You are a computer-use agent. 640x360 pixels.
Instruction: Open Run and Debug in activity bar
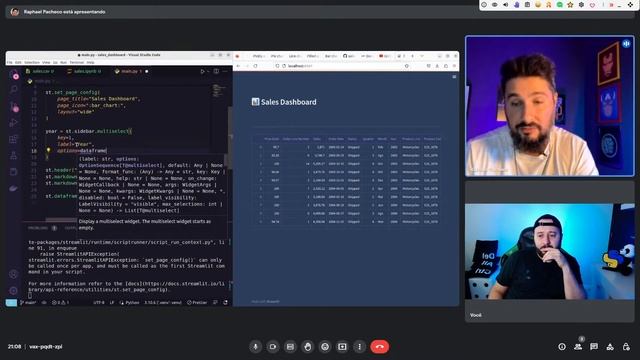(x=13, y=122)
